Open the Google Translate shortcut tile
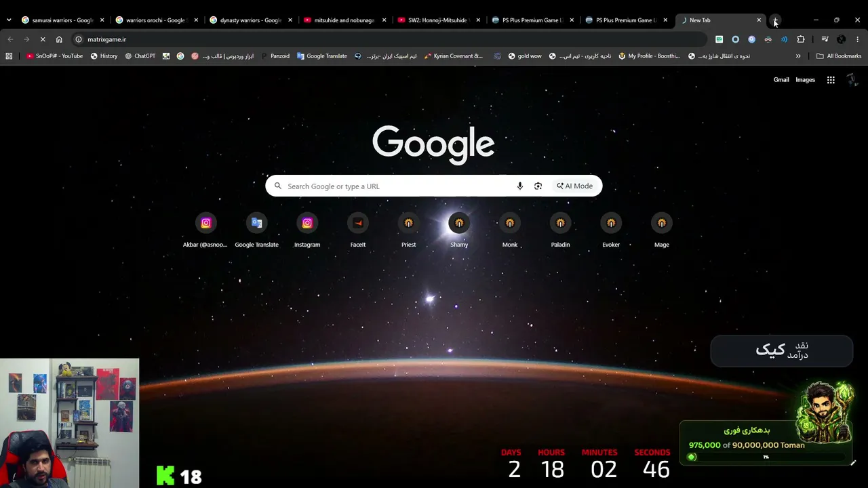Image resolution: width=868 pixels, height=488 pixels. (x=256, y=231)
